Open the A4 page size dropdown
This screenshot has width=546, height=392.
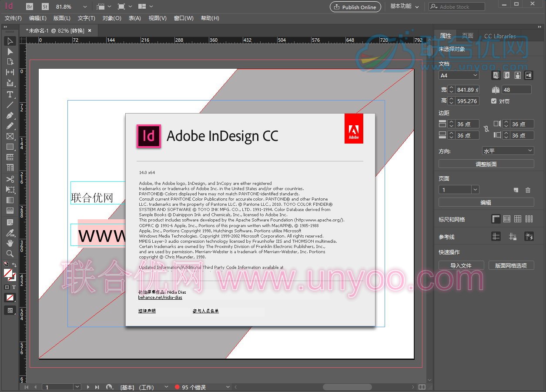[x=459, y=75]
